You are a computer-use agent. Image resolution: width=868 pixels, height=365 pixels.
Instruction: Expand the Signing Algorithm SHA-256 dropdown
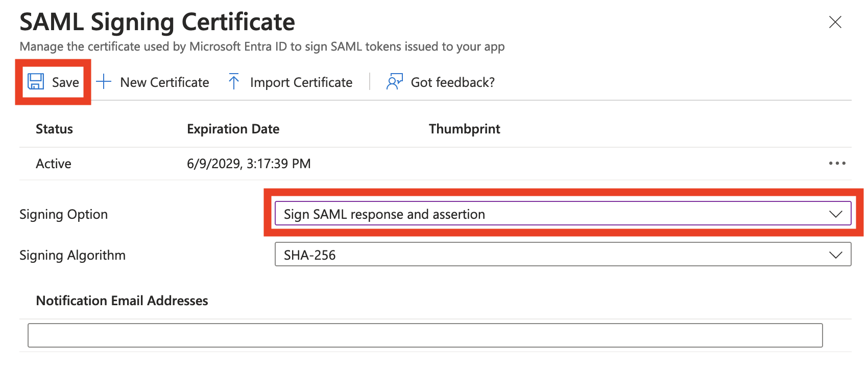pos(563,255)
